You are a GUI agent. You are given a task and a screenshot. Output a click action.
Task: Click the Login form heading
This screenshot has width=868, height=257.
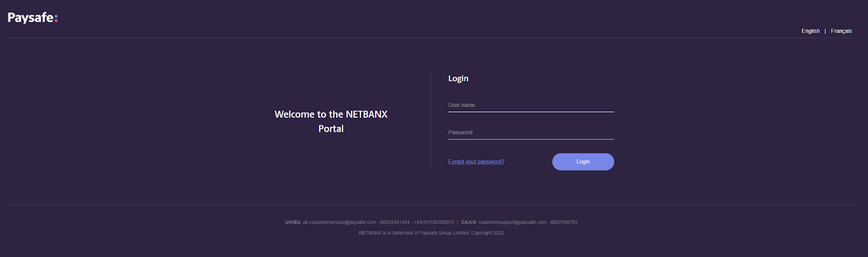coord(458,79)
